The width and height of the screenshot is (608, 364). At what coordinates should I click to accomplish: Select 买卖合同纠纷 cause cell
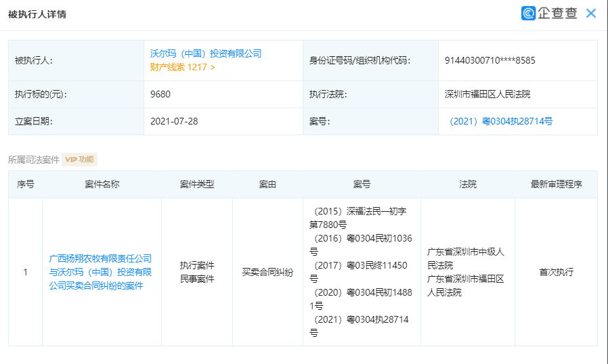click(267, 272)
